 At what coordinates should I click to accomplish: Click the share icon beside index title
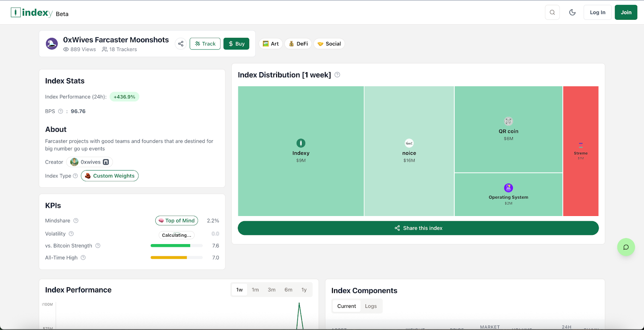[181, 44]
